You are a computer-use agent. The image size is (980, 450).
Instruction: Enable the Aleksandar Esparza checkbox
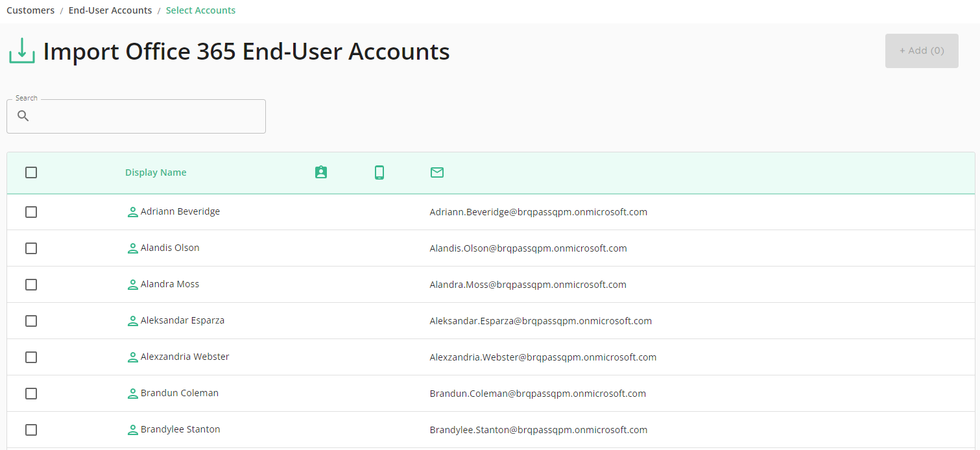[31, 321]
